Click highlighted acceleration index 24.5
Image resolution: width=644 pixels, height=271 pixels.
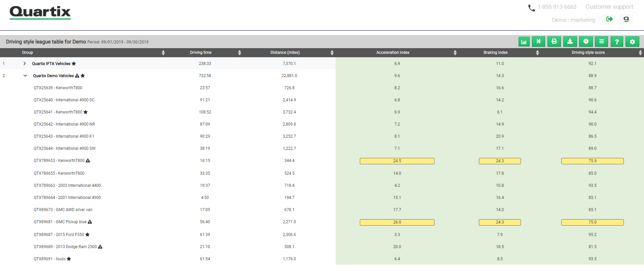click(x=397, y=161)
